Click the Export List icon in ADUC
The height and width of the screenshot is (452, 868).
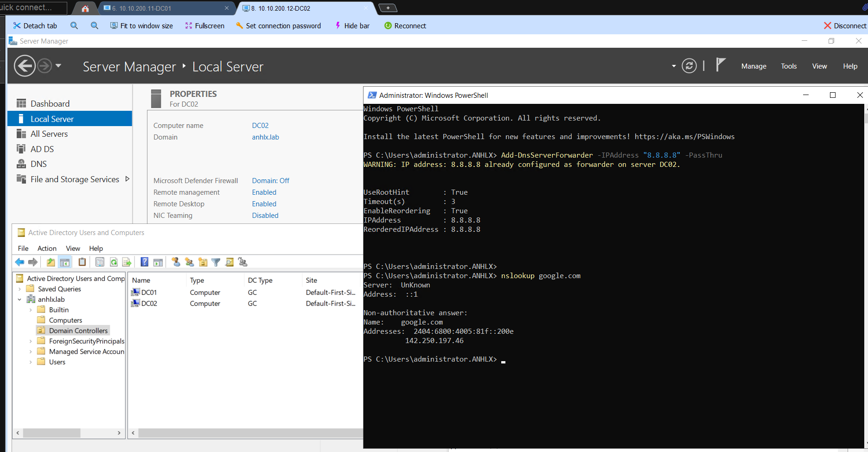[127, 262]
